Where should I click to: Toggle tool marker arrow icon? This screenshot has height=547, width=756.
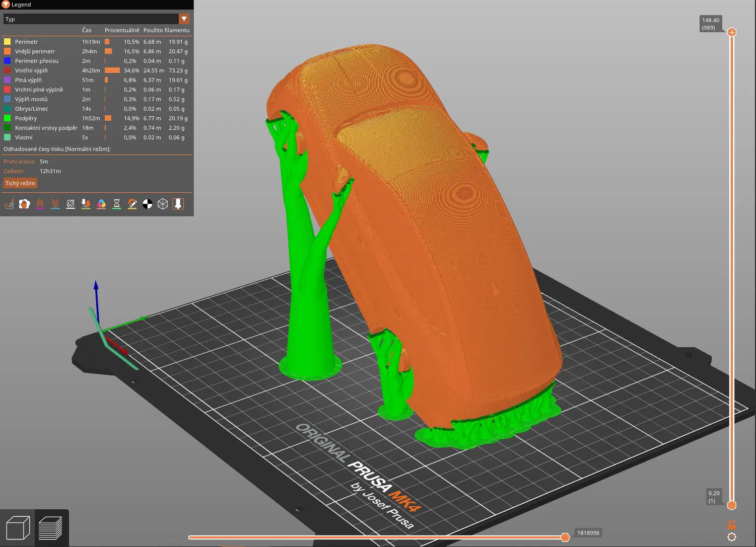[x=178, y=204]
